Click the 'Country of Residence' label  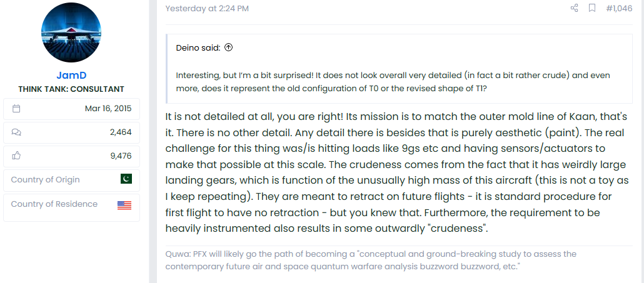pos(54,204)
